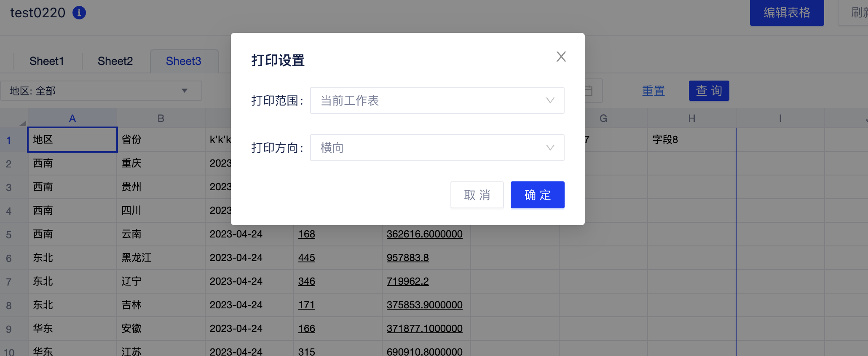Screen dimensions: 868x356
Task: Select the Sheet3 tab
Action: point(183,61)
